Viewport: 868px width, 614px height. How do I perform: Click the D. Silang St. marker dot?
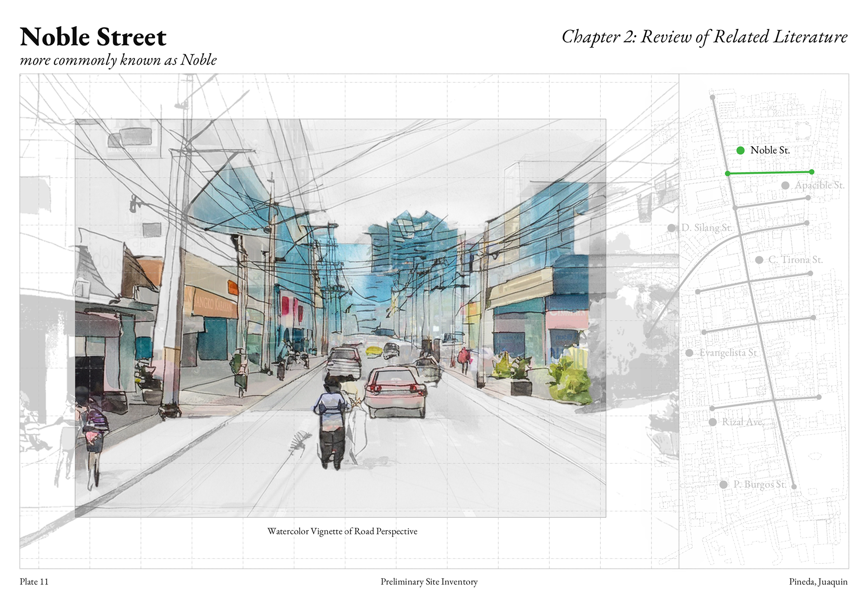click(x=671, y=228)
